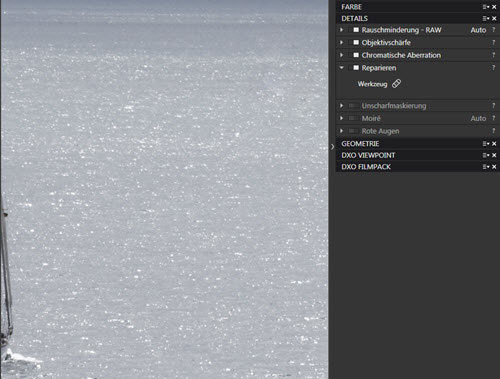Open the FARBE palette menu icon

click(x=486, y=7)
